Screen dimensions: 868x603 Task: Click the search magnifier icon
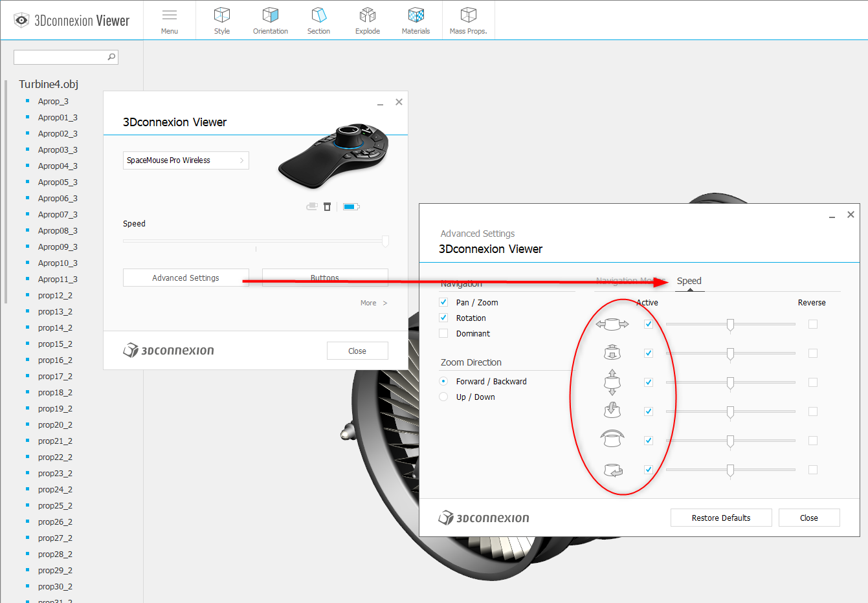pos(111,57)
